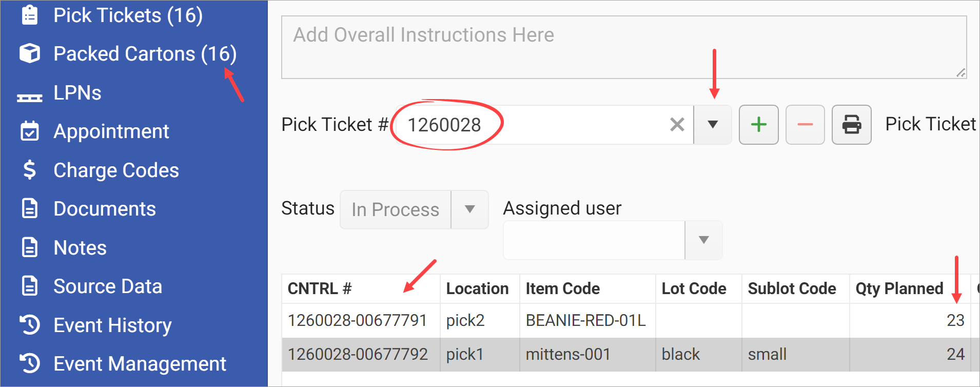Click the LPNs sidebar icon

pos(29,92)
